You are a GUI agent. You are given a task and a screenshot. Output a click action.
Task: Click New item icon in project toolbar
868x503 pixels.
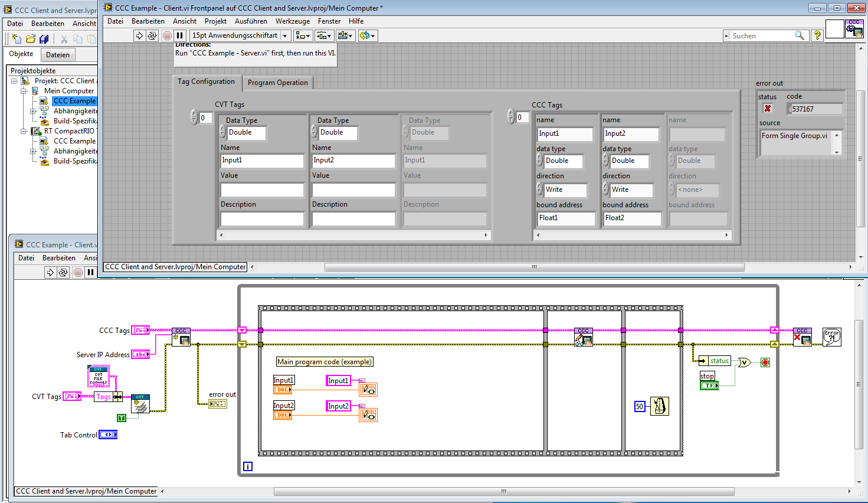(17, 39)
